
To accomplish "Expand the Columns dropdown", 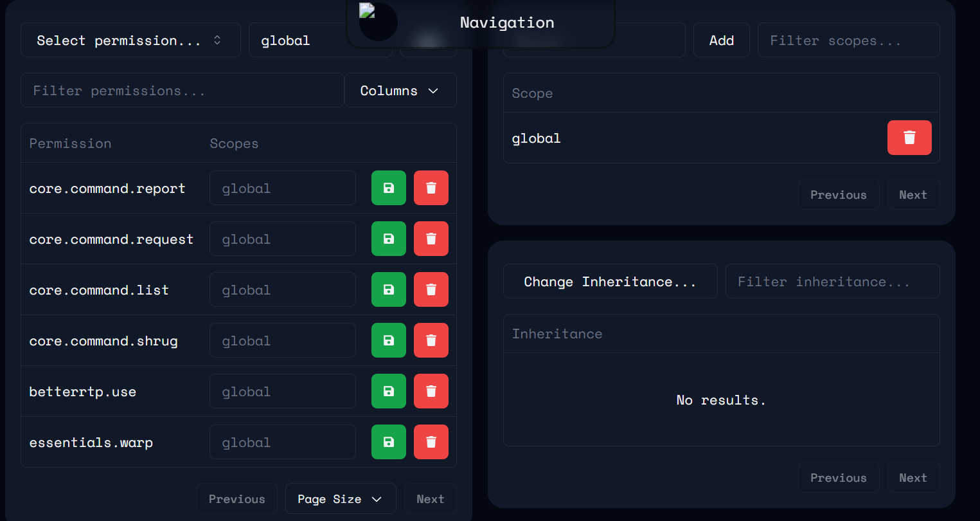I will coord(400,91).
